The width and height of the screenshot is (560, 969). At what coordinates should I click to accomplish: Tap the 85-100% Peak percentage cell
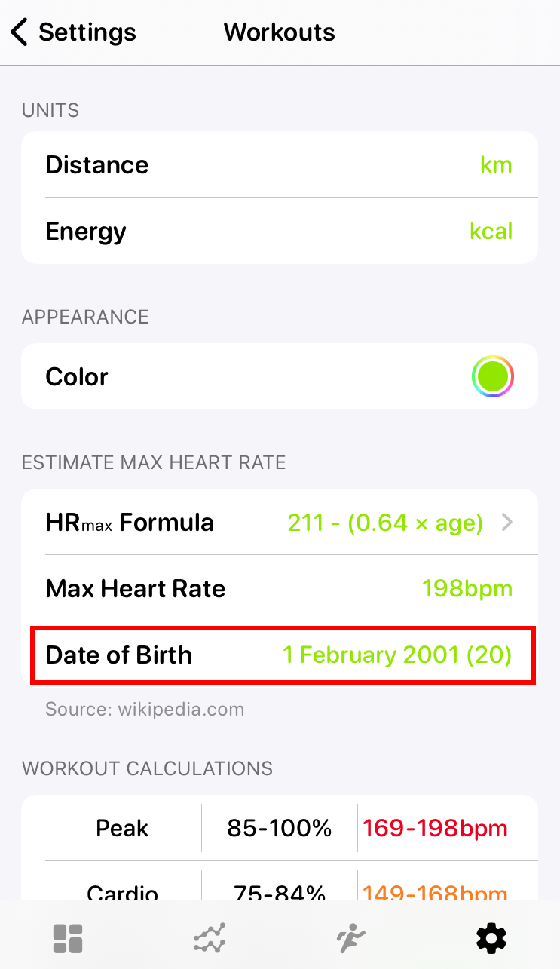click(280, 828)
